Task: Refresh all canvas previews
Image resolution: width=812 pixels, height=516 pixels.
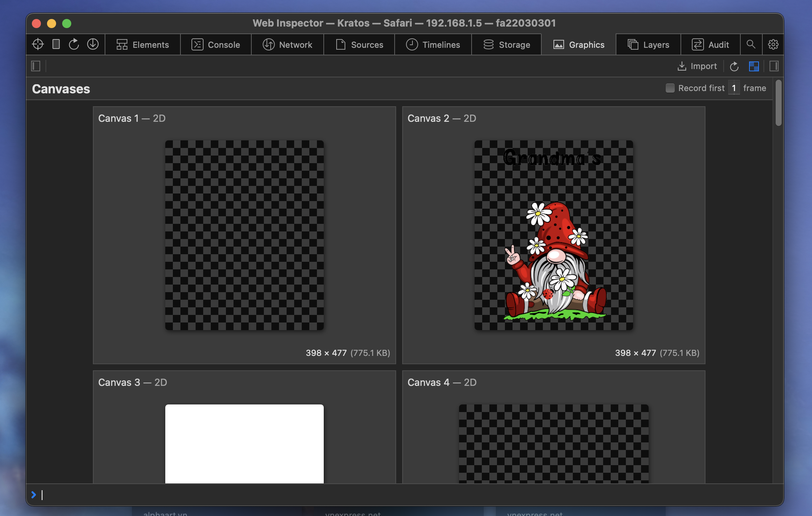Action: point(734,66)
